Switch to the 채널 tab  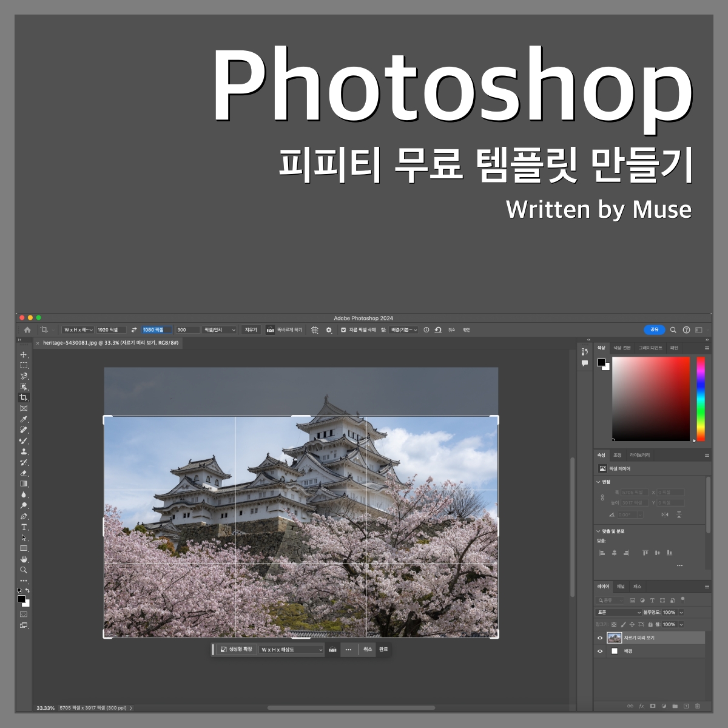pos(621,587)
